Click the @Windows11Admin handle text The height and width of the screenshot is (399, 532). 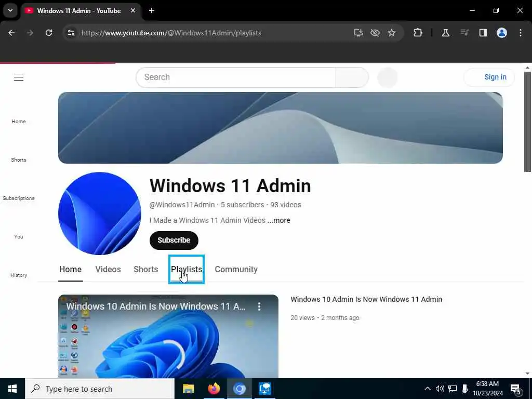(x=182, y=205)
